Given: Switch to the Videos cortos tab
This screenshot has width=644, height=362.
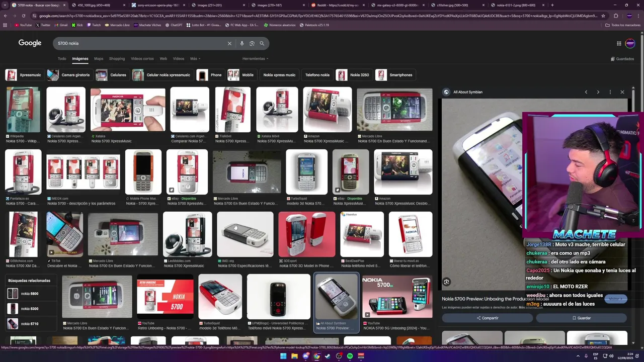Looking at the screenshot, I should [142, 59].
